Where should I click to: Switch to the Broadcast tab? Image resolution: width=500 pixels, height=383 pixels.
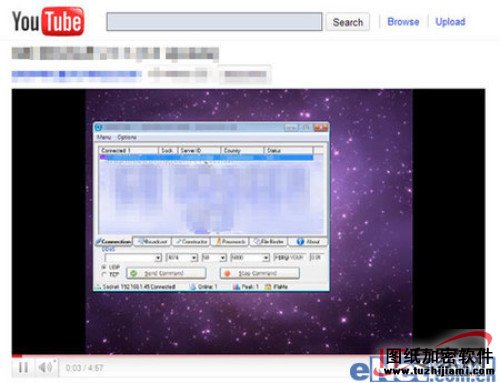click(x=152, y=242)
